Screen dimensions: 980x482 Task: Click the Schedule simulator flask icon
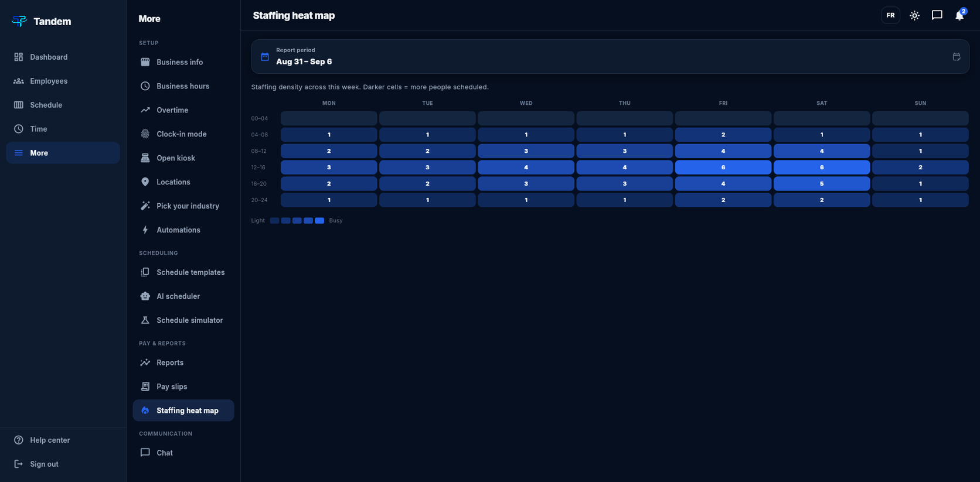[x=145, y=320]
